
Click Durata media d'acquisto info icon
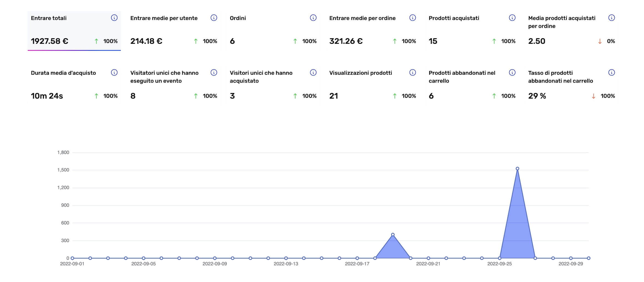114,73
